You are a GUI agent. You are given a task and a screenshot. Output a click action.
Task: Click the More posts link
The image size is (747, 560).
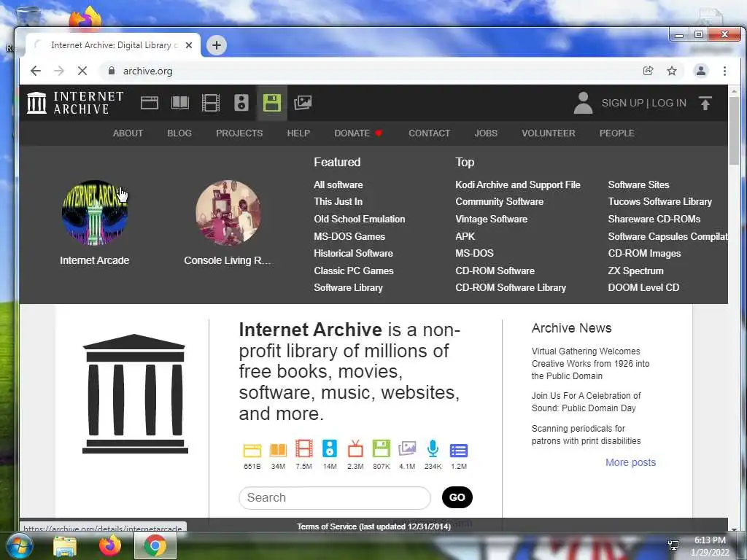click(x=630, y=462)
